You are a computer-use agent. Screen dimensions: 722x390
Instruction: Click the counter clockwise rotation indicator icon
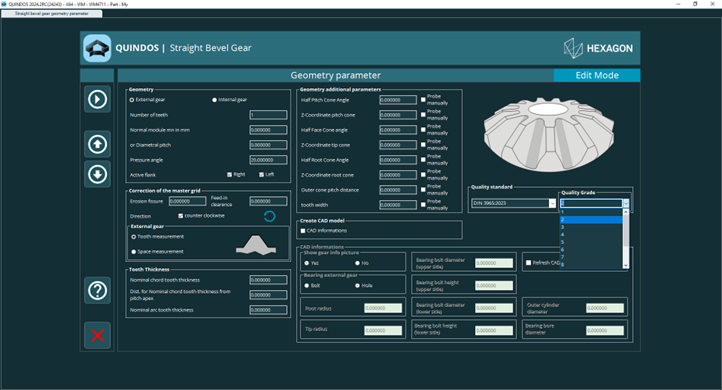coord(269,216)
